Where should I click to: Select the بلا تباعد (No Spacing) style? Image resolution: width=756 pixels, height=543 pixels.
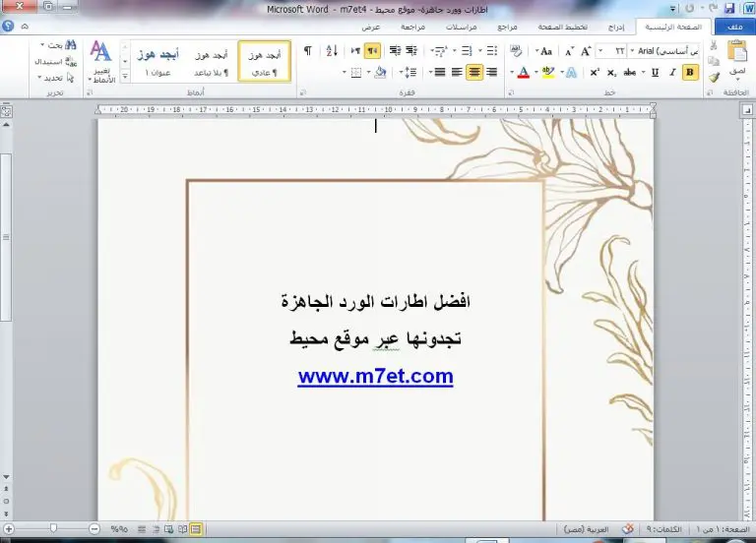pos(211,62)
